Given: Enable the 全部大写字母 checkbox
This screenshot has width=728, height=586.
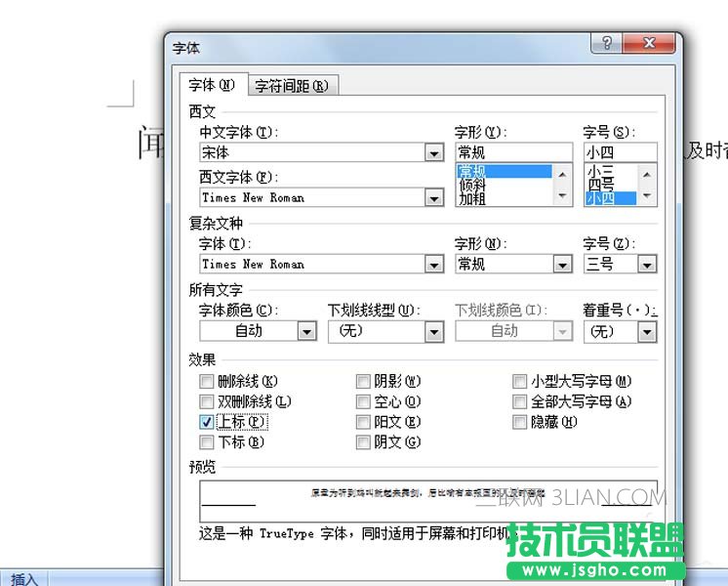Looking at the screenshot, I should (x=519, y=401).
